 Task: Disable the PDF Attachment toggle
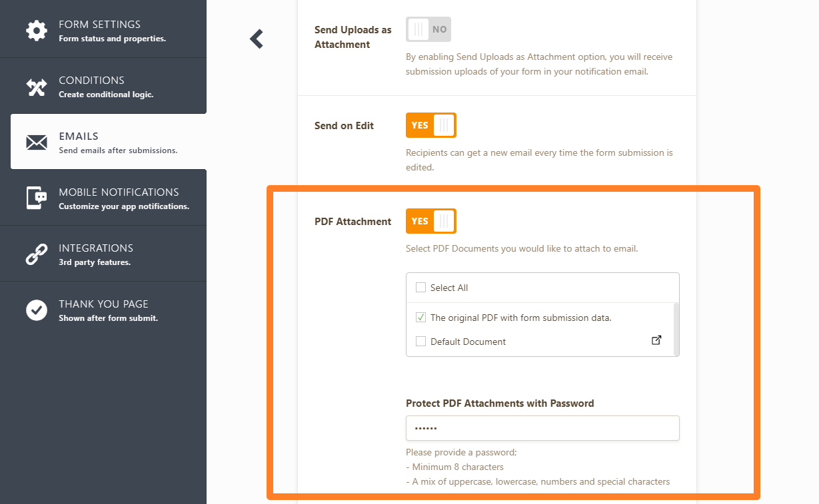click(430, 221)
